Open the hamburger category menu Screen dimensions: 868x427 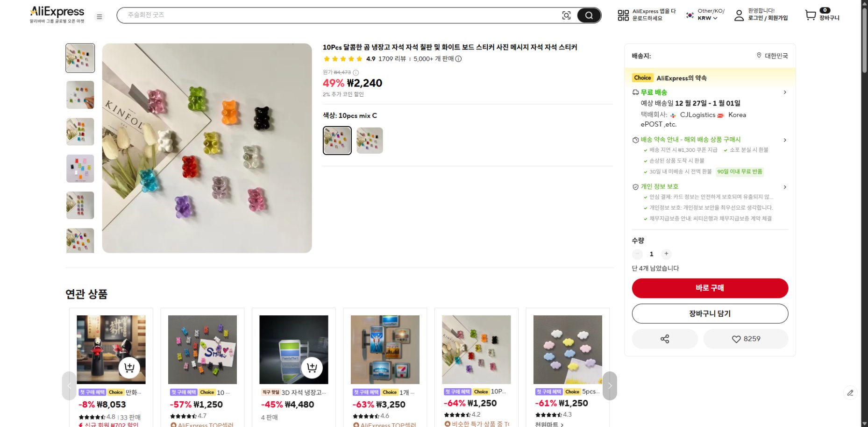(x=100, y=17)
